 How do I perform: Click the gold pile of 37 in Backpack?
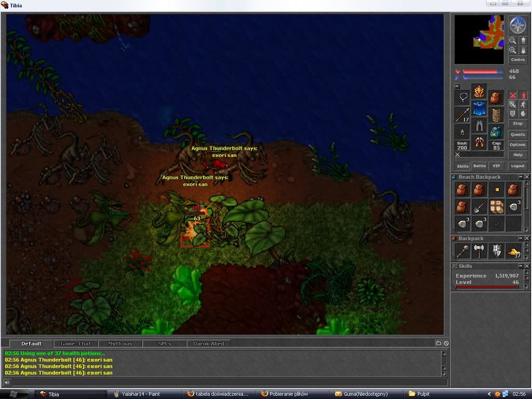point(514,251)
